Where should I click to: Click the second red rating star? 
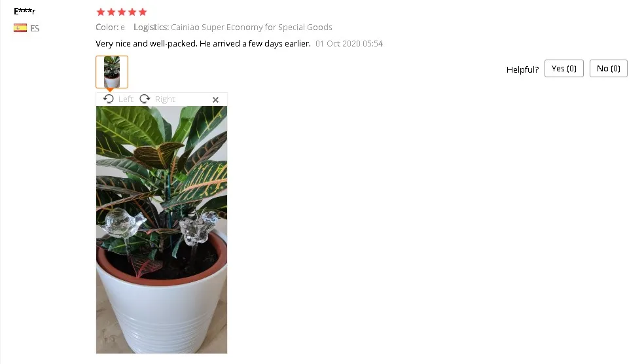click(x=111, y=12)
